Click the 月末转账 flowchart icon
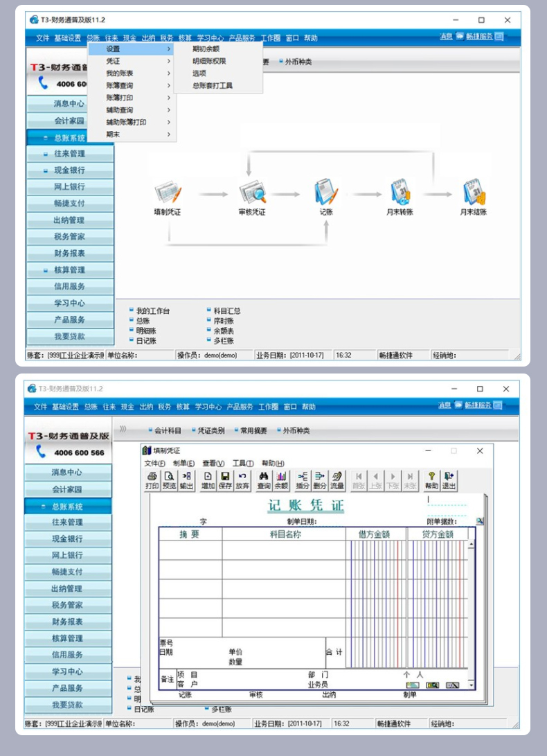Screen dimensions: 547x756 [400, 192]
